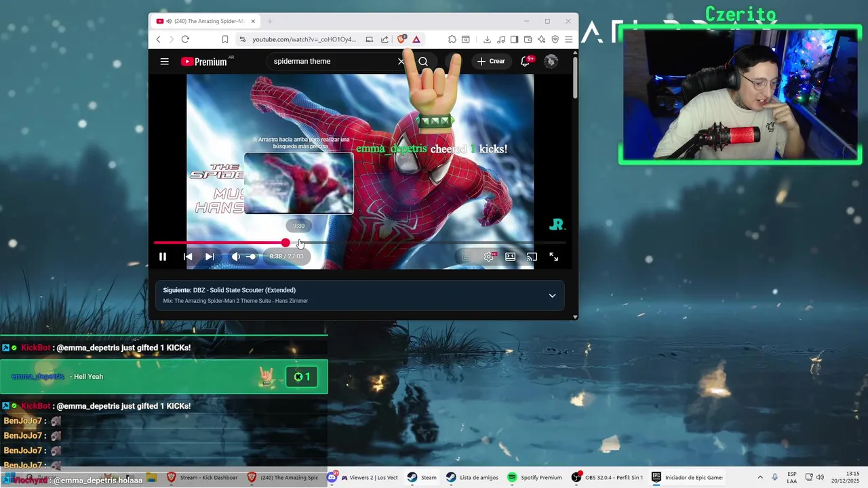
Task: Share the page via address bar icon
Action: (384, 39)
